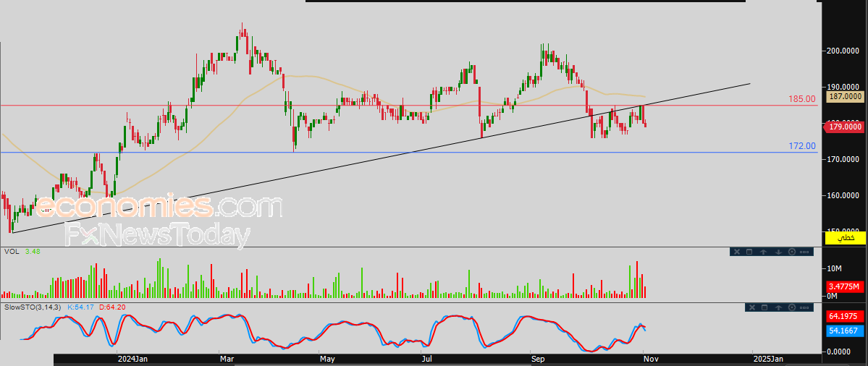Click the Jul date label

426,359
